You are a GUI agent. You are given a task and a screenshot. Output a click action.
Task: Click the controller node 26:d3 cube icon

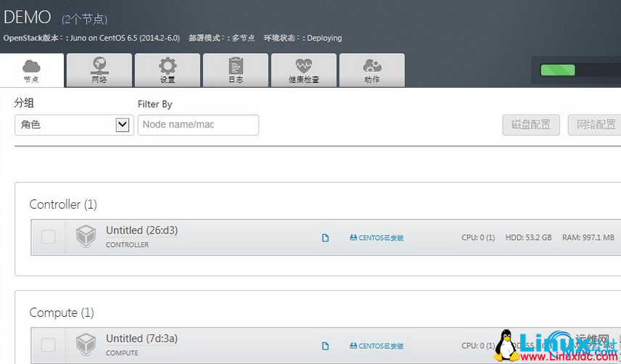[x=86, y=236]
